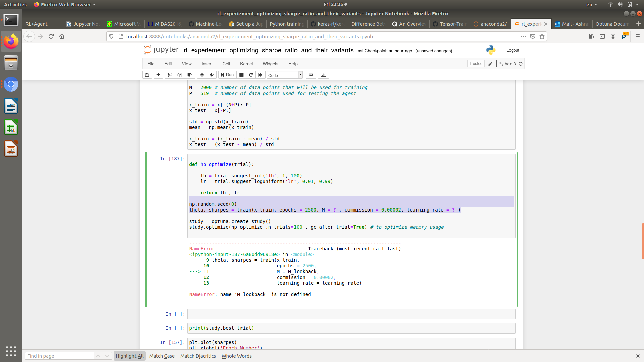Cut the selected cell with the scissors icon
This screenshot has height=362, width=644.
(169, 75)
